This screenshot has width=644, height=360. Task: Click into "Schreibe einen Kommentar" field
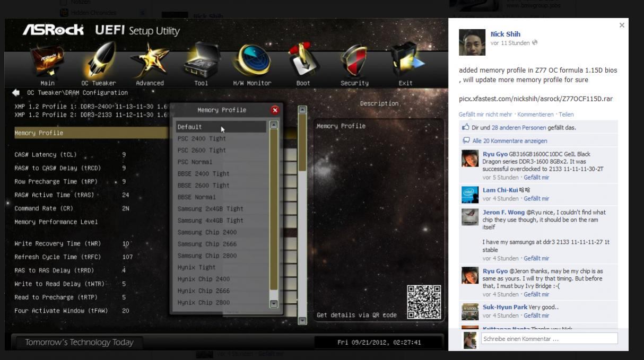(x=549, y=338)
